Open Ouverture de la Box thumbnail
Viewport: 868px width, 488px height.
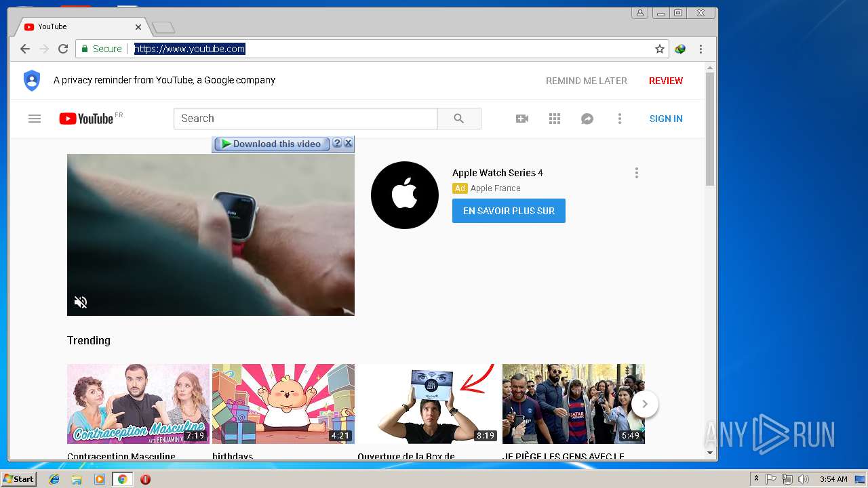point(429,404)
